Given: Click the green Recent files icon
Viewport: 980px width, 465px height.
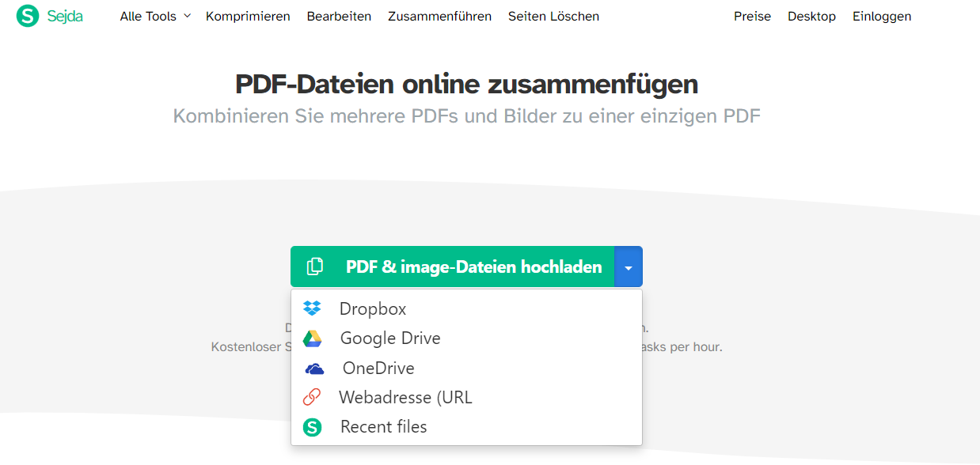Looking at the screenshot, I should 313,427.
